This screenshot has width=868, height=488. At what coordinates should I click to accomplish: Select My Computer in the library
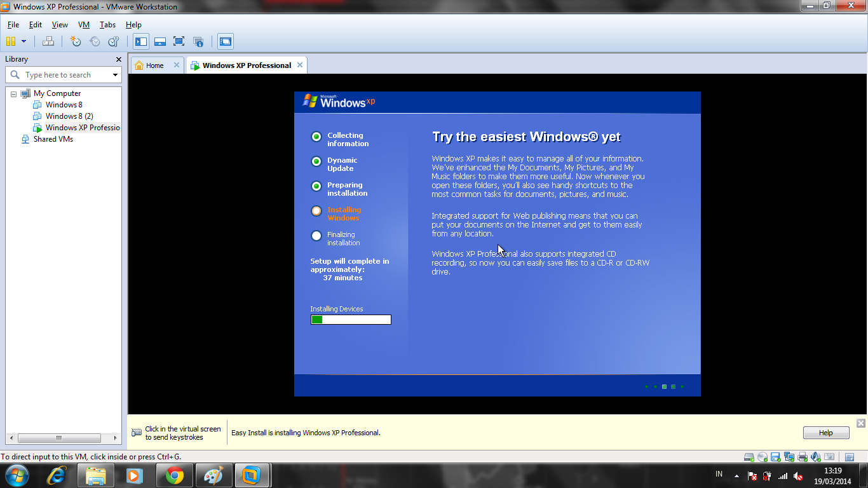(x=57, y=93)
